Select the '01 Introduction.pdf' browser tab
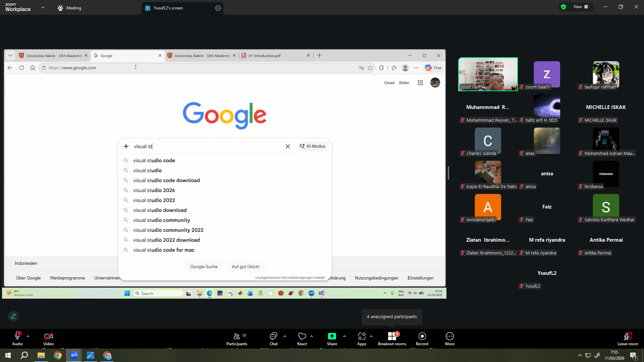The height and width of the screenshot is (362, 644). pyautogui.click(x=276, y=56)
